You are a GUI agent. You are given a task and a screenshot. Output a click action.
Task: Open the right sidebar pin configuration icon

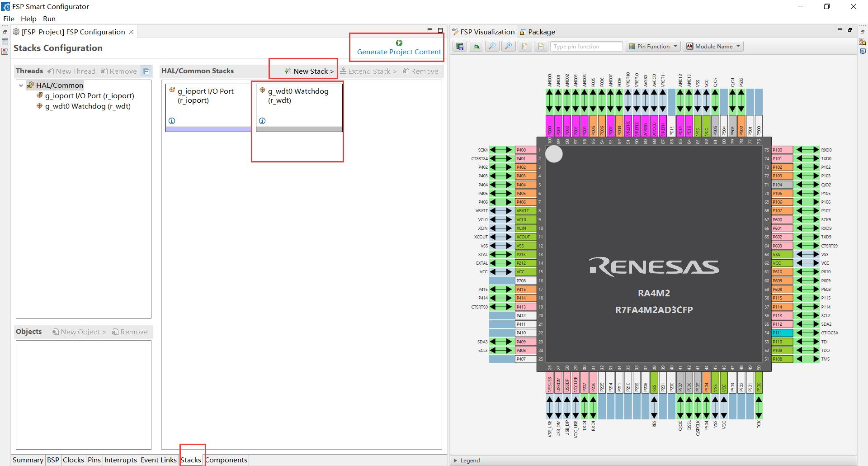[863, 42]
